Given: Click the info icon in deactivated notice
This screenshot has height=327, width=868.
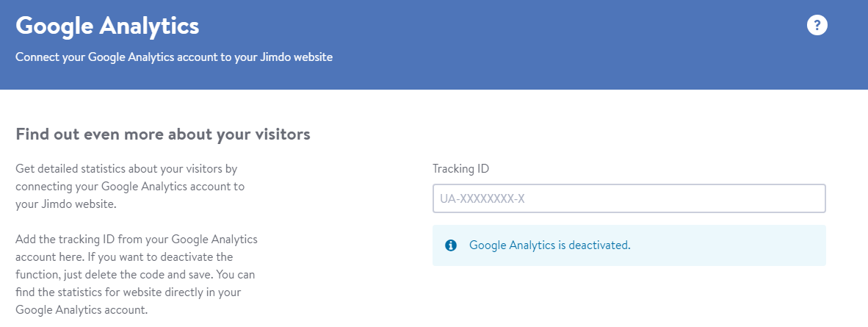Looking at the screenshot, I should (451, 245).
